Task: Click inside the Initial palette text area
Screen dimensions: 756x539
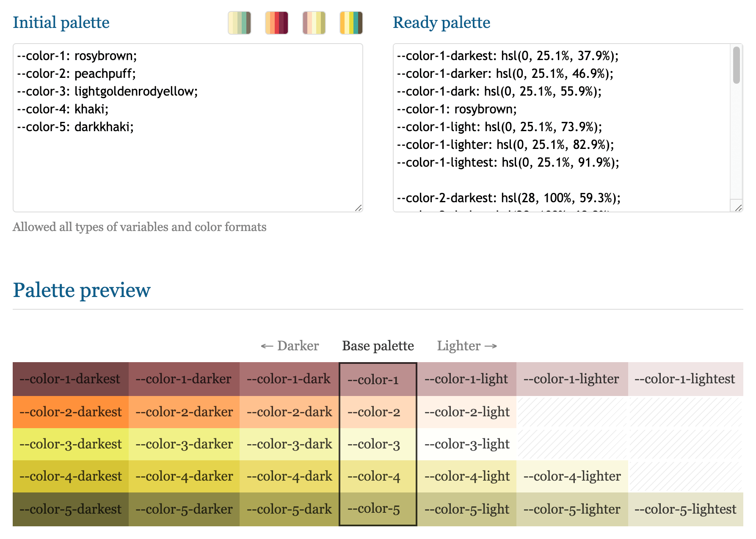Action: 188,128
